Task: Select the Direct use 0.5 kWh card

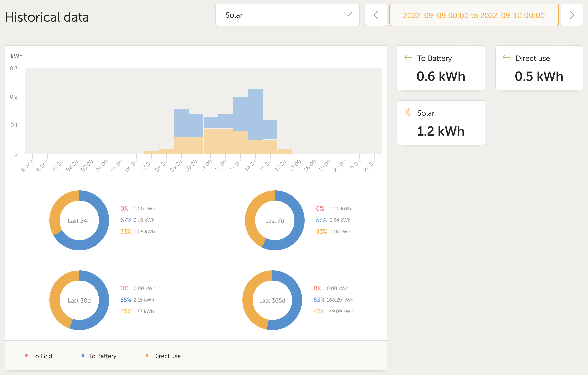Action: (539, 68)
